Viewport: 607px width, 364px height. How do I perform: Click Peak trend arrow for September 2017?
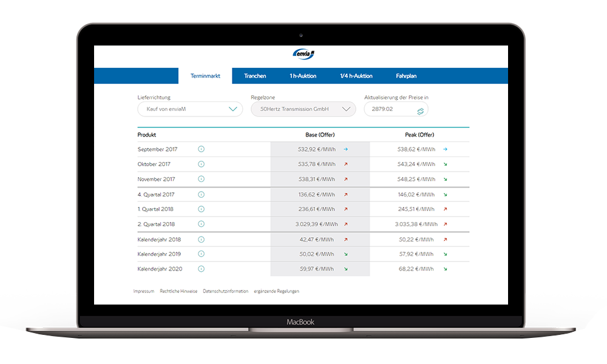[x=445, y=149]
